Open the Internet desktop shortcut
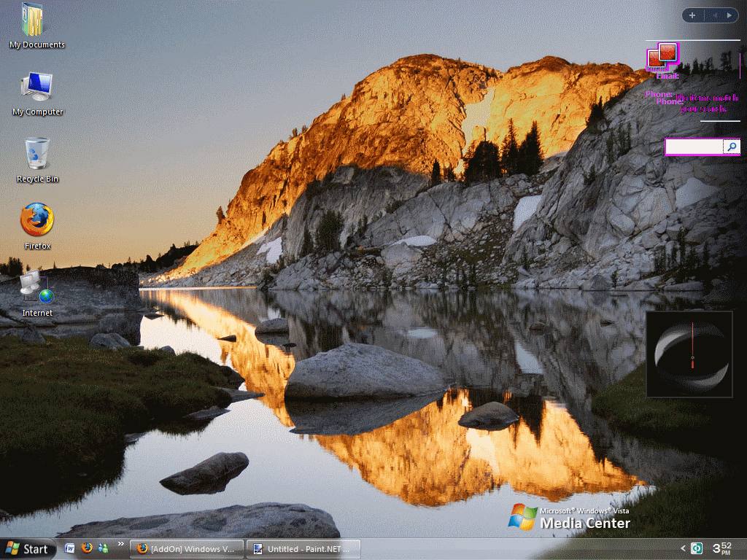 (x=36, y=292)
